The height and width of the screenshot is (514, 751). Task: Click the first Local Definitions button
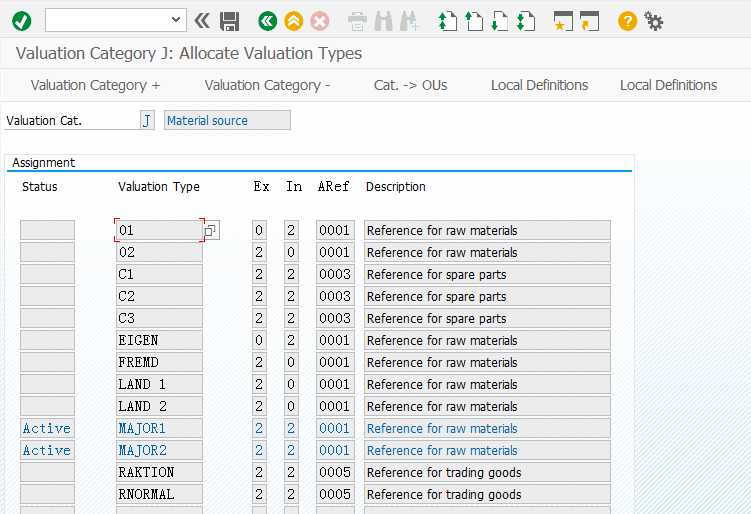click(539, 85)
